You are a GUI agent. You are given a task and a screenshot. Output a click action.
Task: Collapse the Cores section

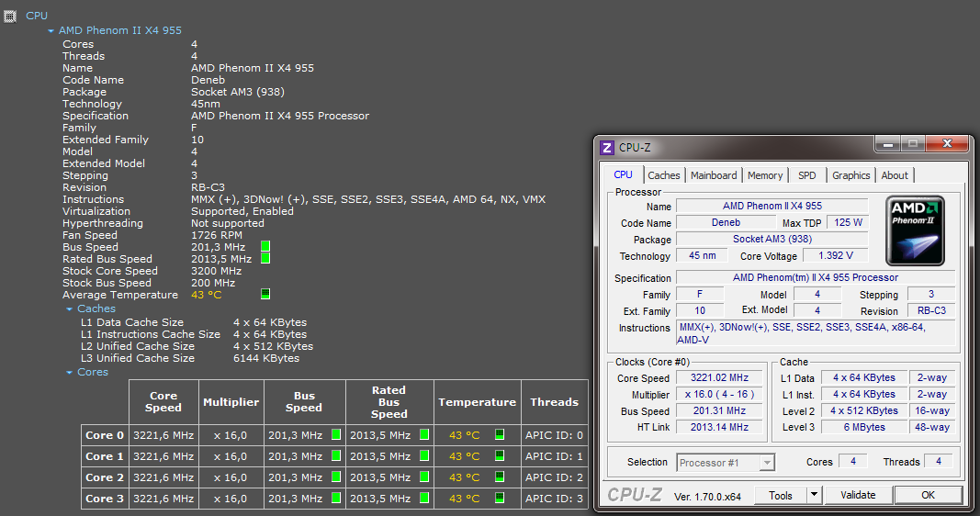[x=70, y=373]
